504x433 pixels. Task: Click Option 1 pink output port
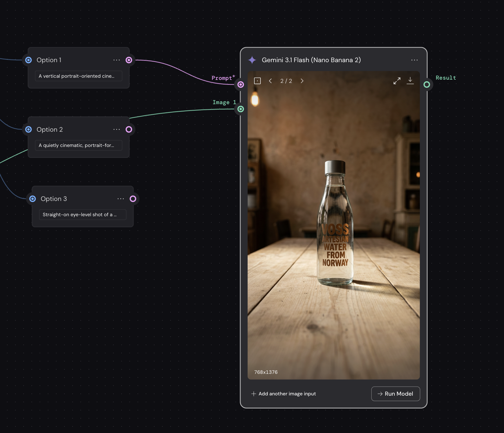point(129,60)
